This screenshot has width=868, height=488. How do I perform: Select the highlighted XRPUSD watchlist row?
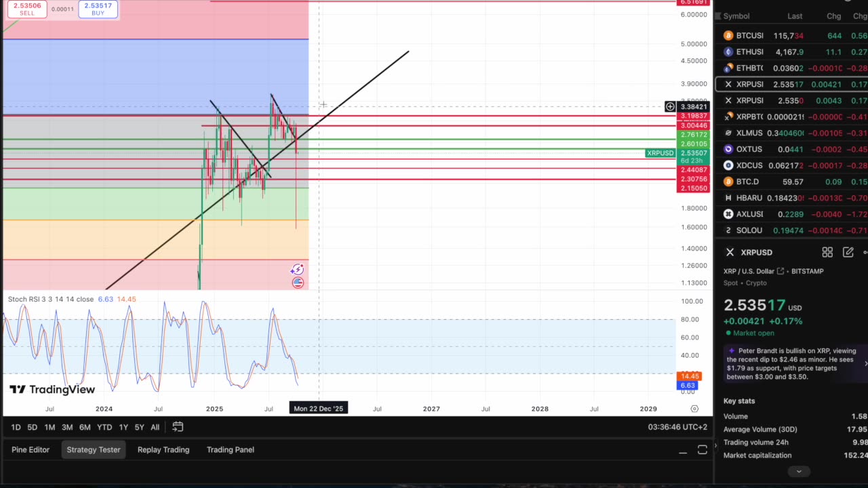point(791,84)
